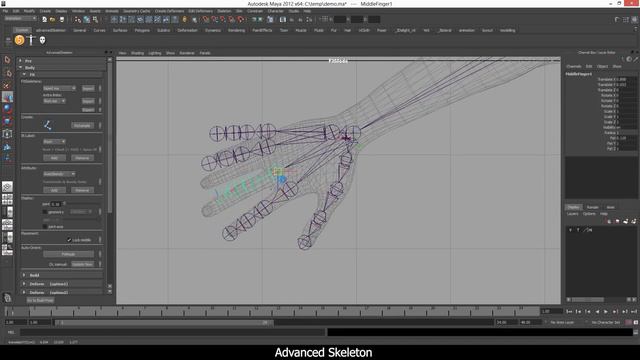The height and width of the screenshot is (360, 640).
Task: Click the PoleAxis button
Action: click(68, 254)
